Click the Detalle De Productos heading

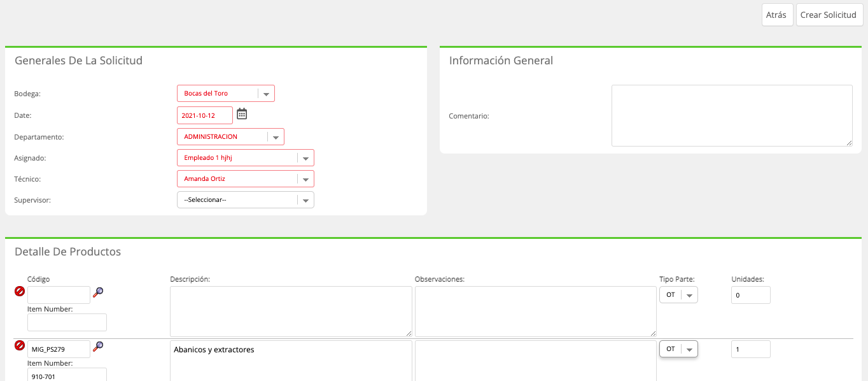pos(67,252)
